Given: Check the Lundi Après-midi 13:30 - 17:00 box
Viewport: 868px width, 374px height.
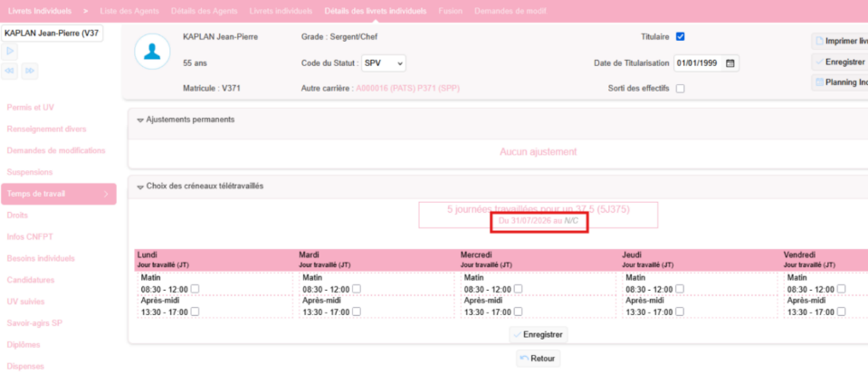Looking at the screenshot, I should [x=195, y=312].
